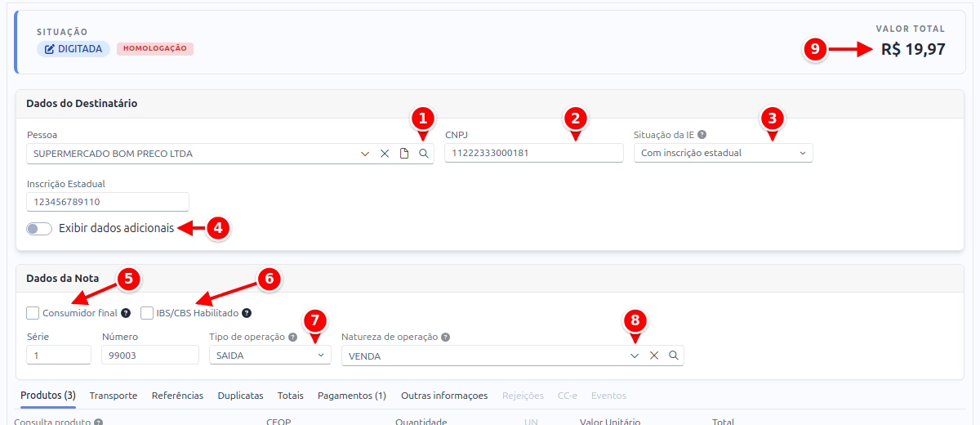Open the Referências tab
Viewport: 980px width, 425px height.
pyautogui.click(x=177, y=396)
